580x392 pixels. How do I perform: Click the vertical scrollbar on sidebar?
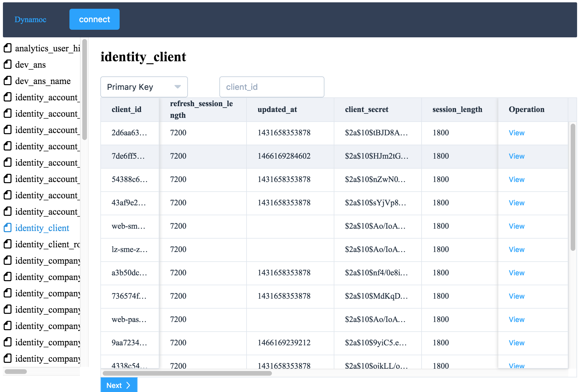tap(86, 88)
